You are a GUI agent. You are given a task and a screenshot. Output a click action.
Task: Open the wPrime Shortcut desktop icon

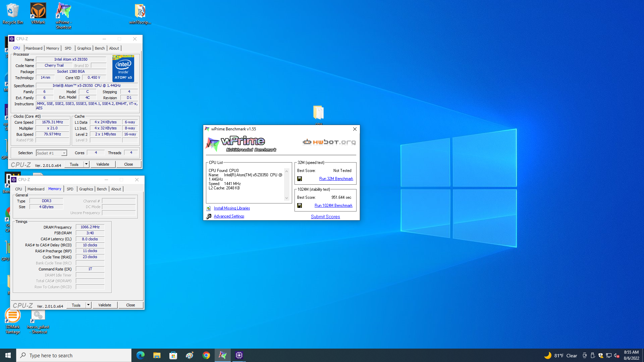(x=63, y=16)
